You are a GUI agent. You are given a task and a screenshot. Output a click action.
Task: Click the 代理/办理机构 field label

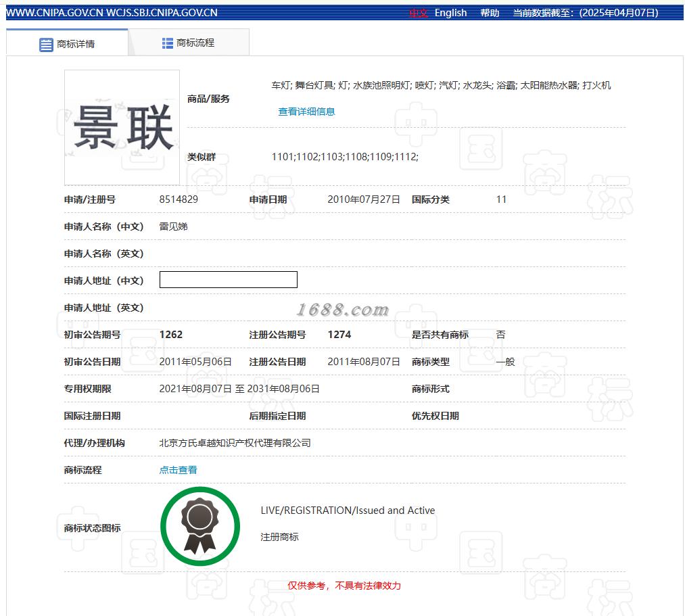[x=95, y=443]
